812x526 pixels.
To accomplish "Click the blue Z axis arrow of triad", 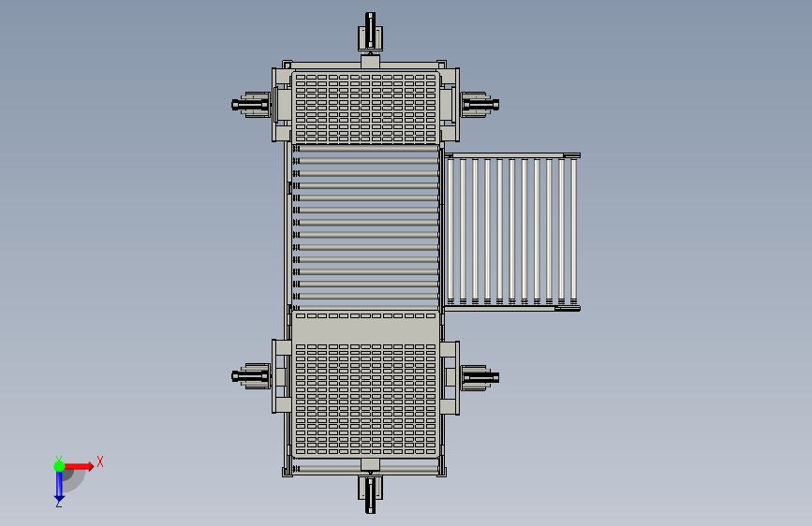I will click(59, 486).
